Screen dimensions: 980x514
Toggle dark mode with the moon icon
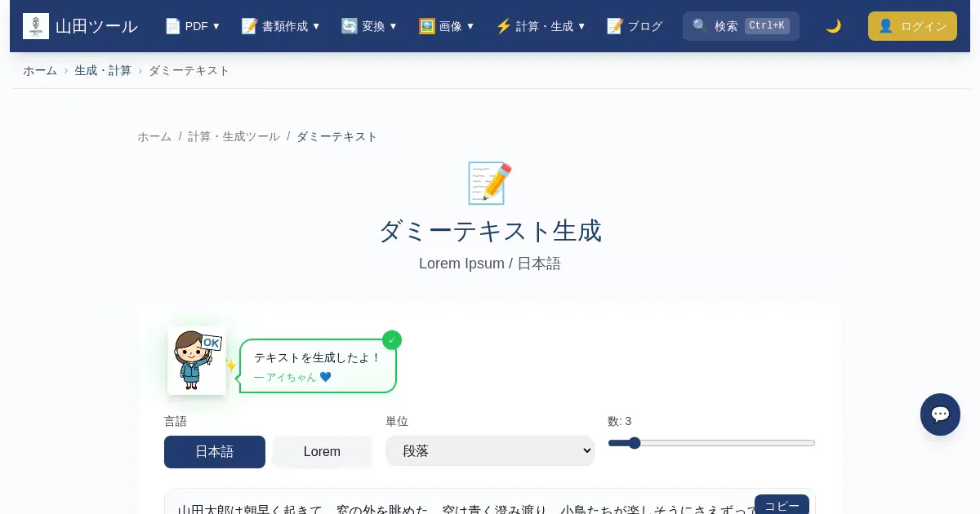coord(833,26)
